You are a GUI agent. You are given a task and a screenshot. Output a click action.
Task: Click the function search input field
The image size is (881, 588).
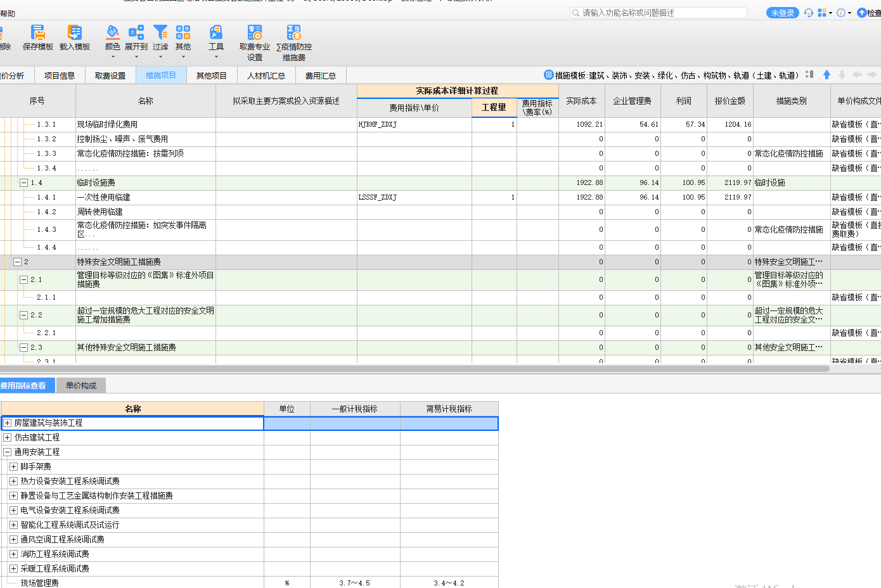(x=658, y=13)
